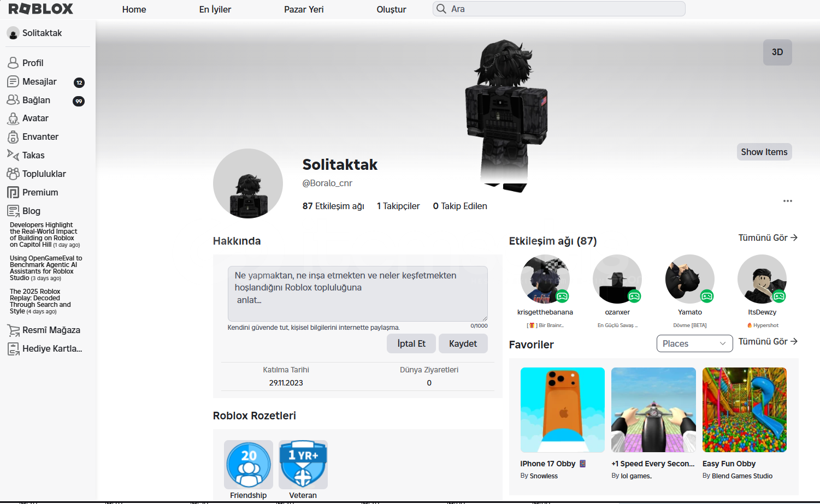Screen dimensions: 820x504
Task: Go to the Home tab
Action: (134, 9)
